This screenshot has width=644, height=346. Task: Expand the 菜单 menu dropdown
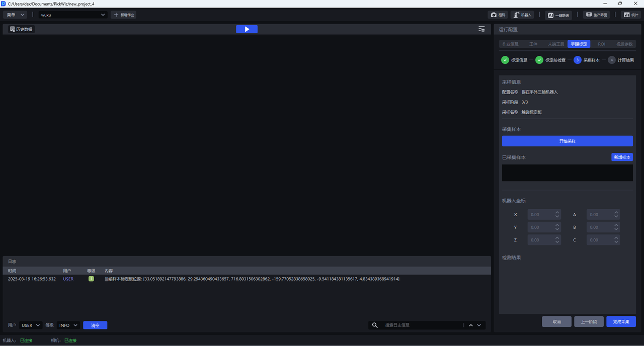(x=15, y=15)
